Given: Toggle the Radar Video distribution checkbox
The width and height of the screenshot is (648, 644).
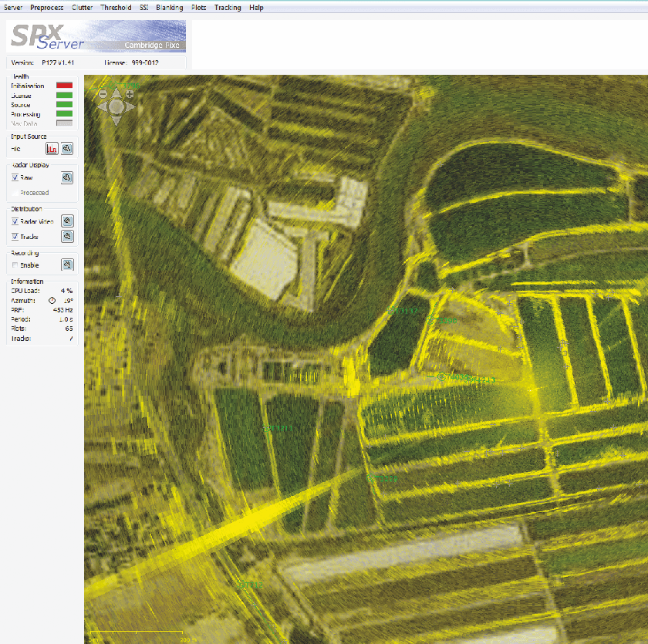Looking at the screenshot, I should 15,221.
